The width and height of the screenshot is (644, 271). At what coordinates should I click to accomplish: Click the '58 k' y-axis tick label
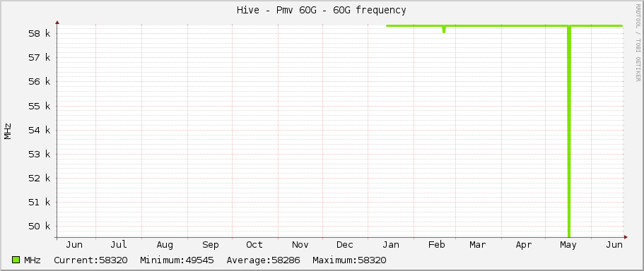pyautogui.click(x=40, y=34)
